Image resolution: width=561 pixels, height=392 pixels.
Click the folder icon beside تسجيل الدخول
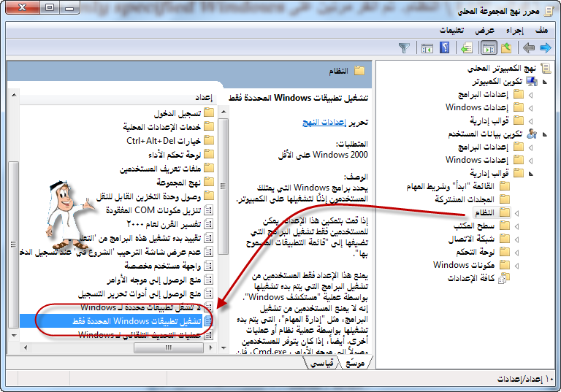(209, 113)
